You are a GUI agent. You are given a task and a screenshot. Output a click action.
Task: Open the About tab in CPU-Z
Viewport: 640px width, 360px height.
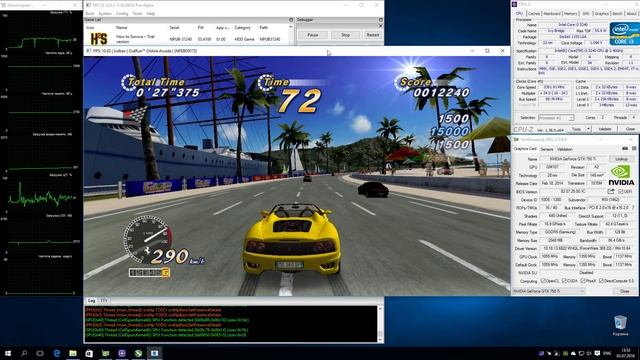(631, 13)
